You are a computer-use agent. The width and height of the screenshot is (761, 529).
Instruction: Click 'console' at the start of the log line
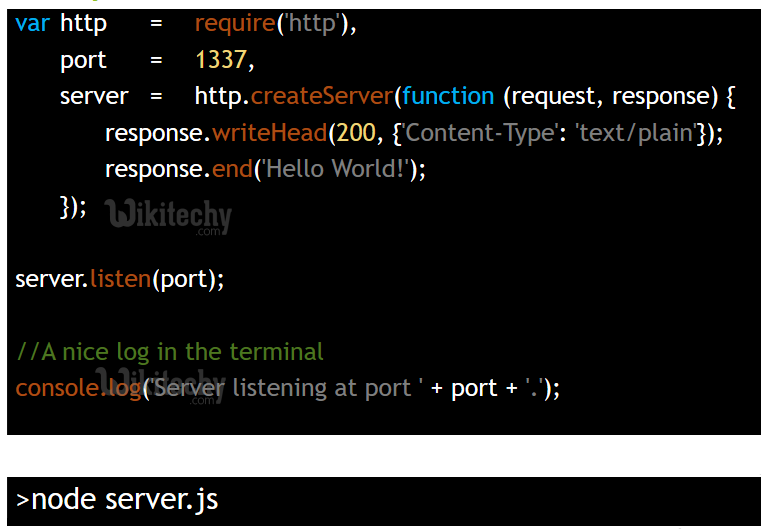pyautogui.click(x=55, y=388)
